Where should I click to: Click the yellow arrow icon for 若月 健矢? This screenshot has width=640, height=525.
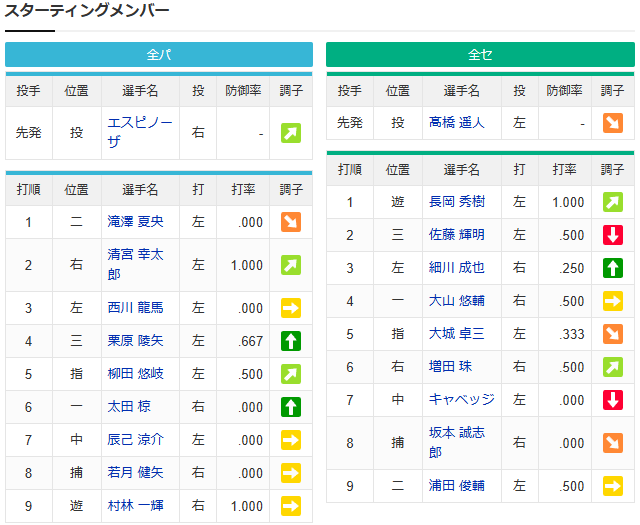(x=291, y=473)
